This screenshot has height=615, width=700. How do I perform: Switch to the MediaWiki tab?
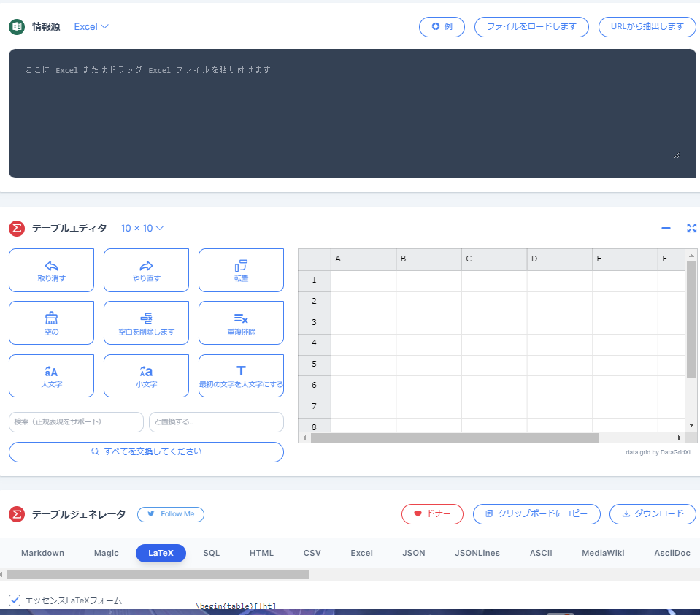coord(603,553)
